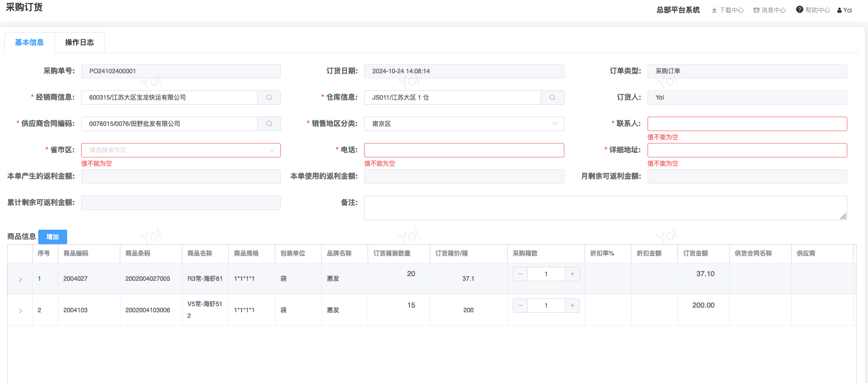This screenshot has width=868, height=383.
Task: Open 消息中心 message center
Action: [x=769, y=10]
